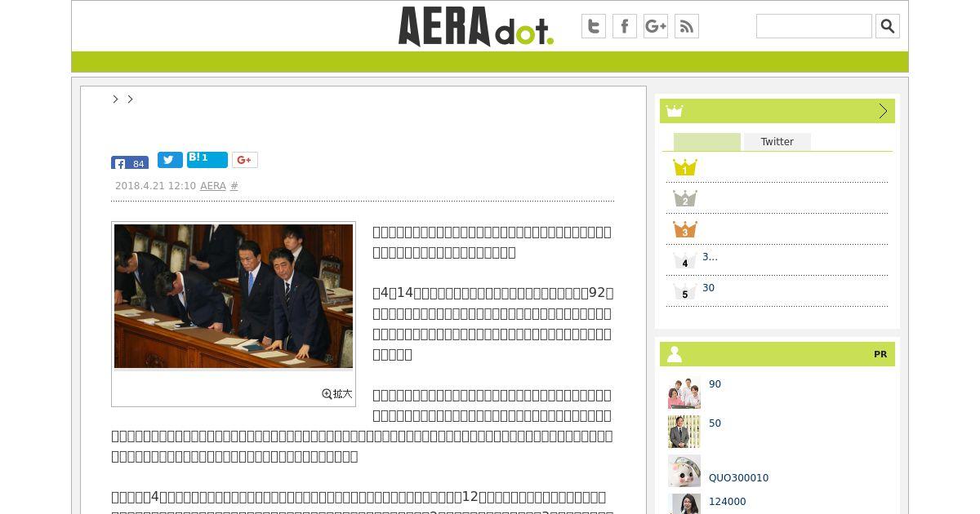Open the # hashtag link by date

(234, 186)
